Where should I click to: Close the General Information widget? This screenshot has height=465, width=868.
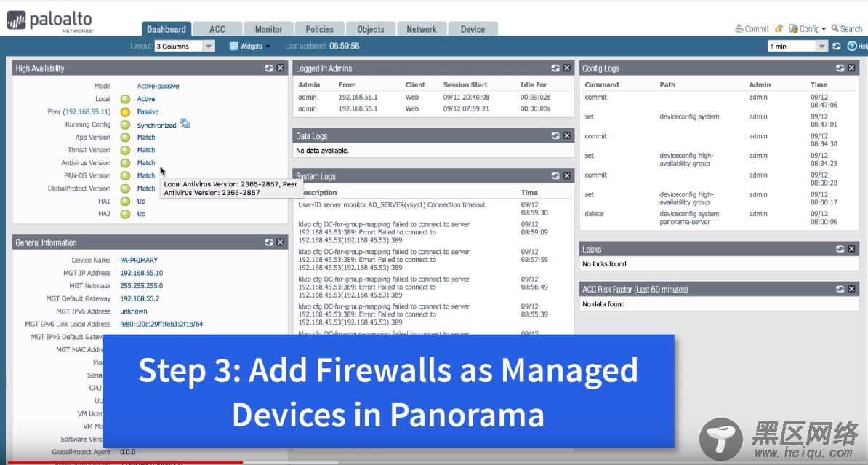pos(280,242)
